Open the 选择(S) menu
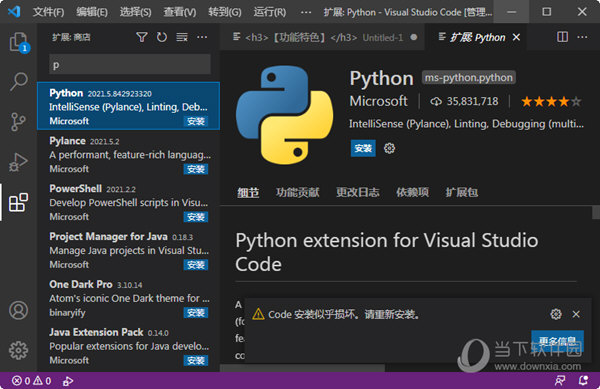Viewport: 600px width, 389px height. point(135,12)
